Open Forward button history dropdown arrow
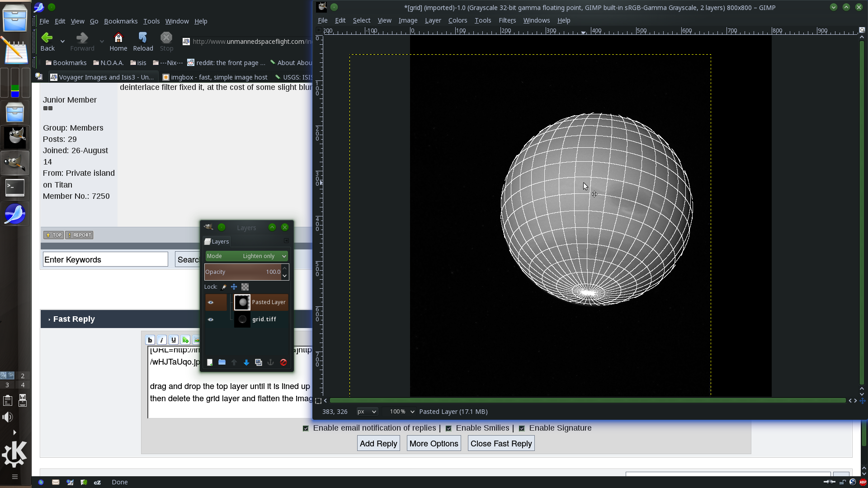 102,42
